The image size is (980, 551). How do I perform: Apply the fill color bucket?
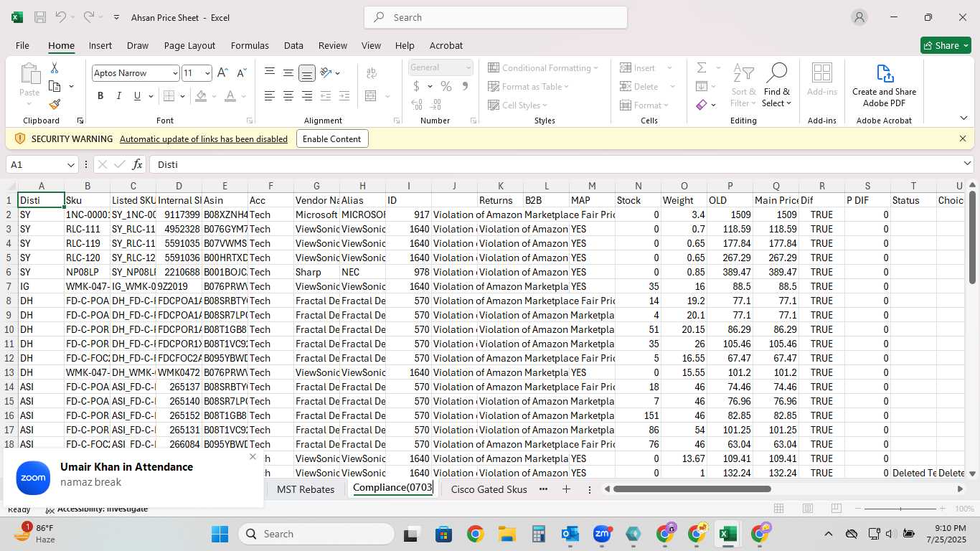(x=201, y=96)
